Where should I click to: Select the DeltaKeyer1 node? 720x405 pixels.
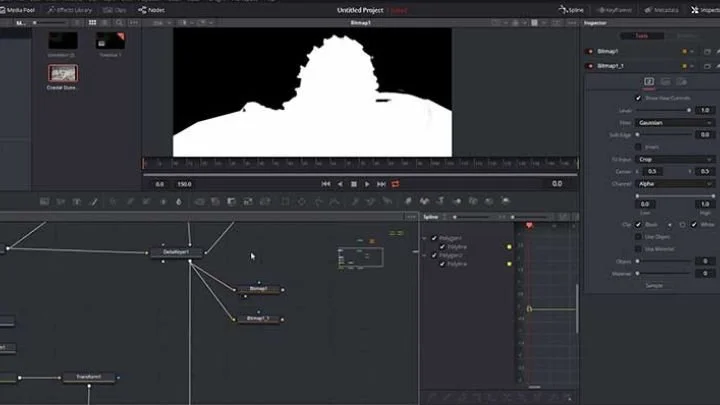point(176,252)
